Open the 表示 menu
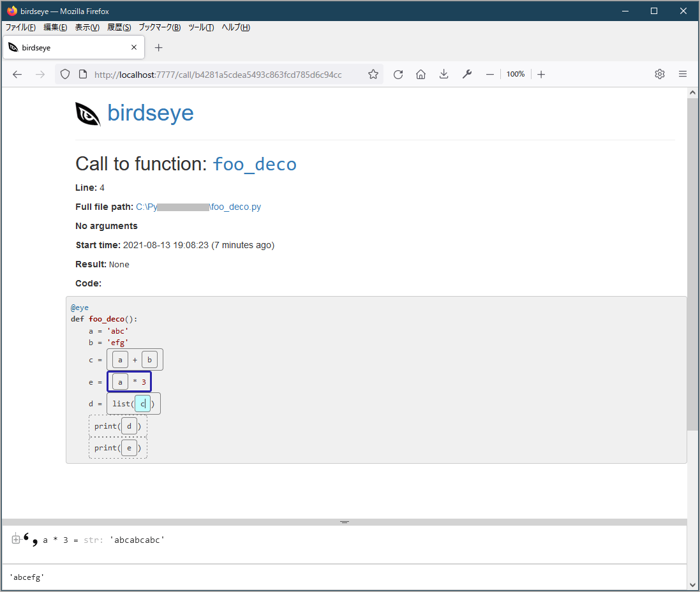Screen dimensions: 700x592 (87, 27)
